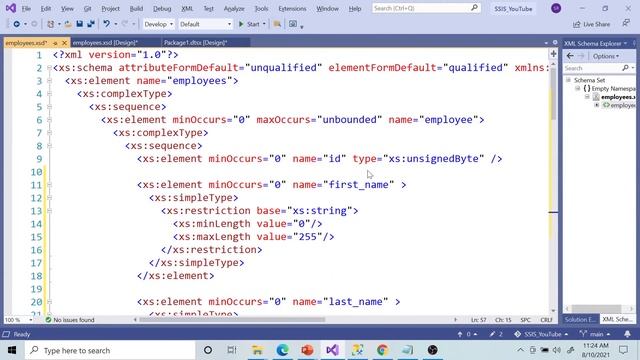The image size is (640, 360).
Task: Expand the employees element tree node
Action: 597,105
